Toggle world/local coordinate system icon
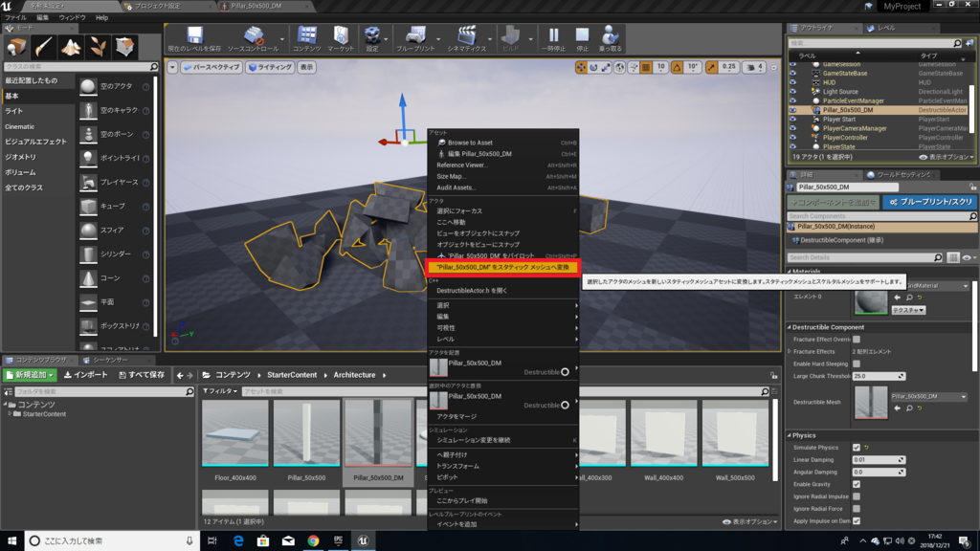The height and width of the screenshot is (551, 980). [619, 67]
